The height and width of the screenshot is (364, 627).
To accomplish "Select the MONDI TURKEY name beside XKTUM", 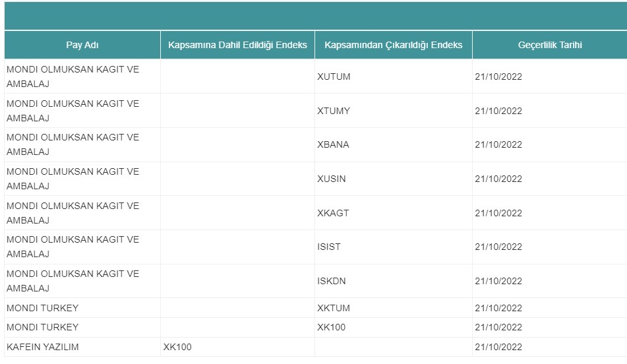I will tap(43, 308).
